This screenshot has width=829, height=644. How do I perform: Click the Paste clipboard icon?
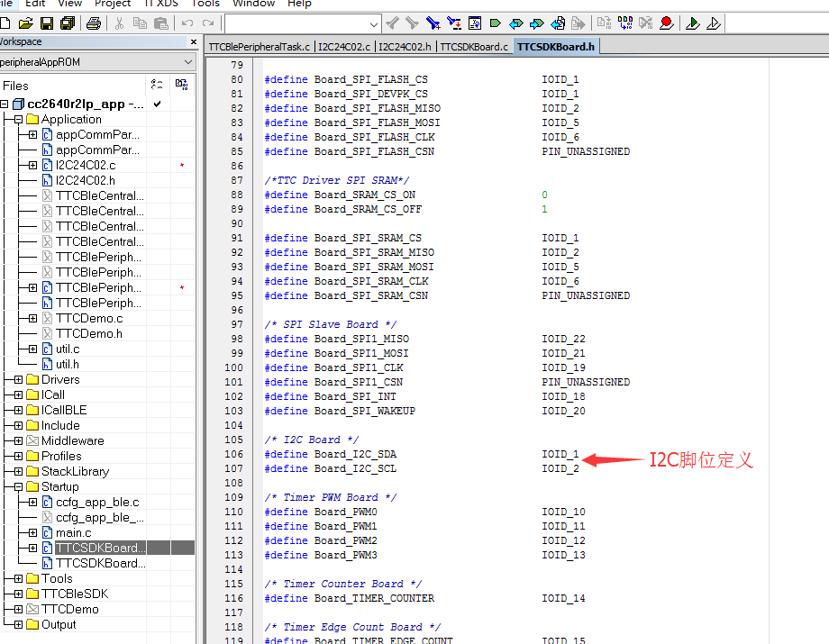tap(160, 23)
